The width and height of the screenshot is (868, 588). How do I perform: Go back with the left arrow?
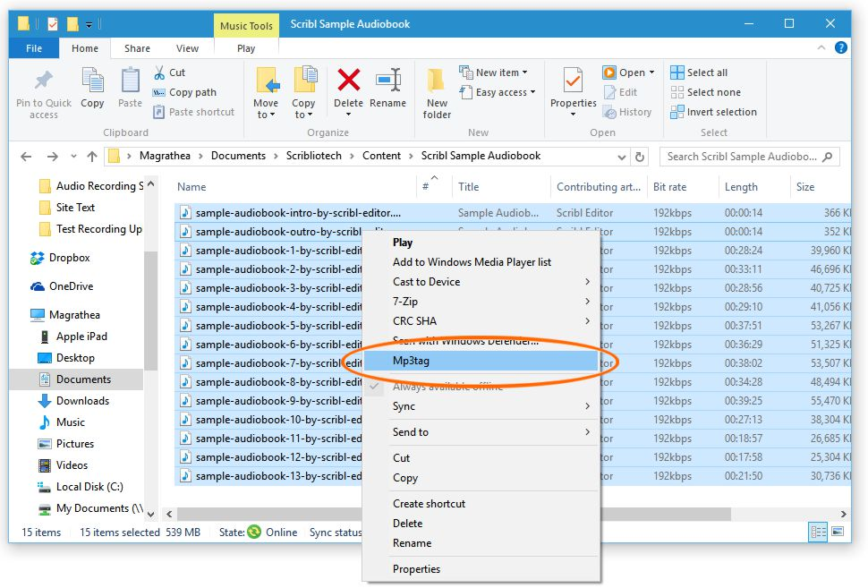[x=26, y=157]
